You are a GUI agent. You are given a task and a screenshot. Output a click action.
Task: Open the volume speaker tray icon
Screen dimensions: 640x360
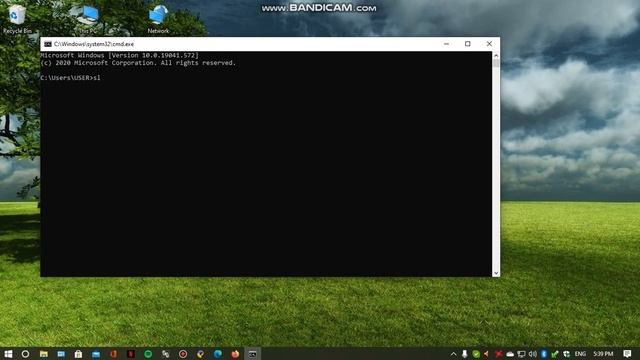coord(533,354)
